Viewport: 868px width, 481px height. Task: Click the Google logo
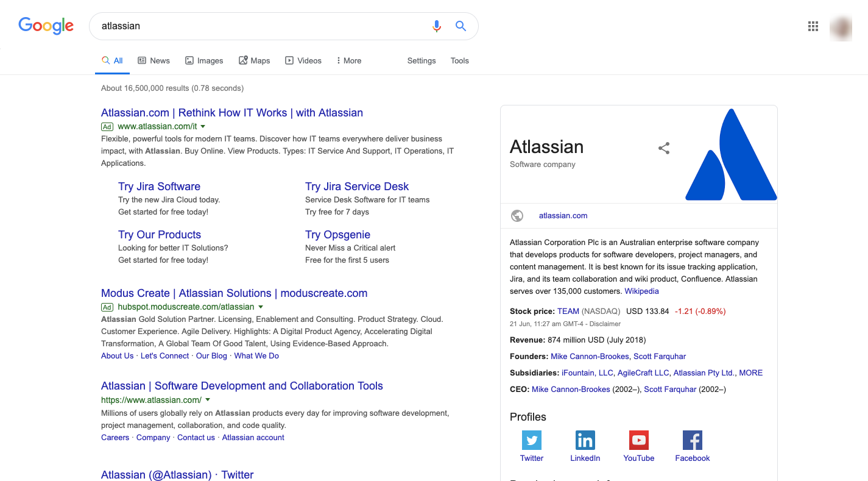(x=46, y=26)
